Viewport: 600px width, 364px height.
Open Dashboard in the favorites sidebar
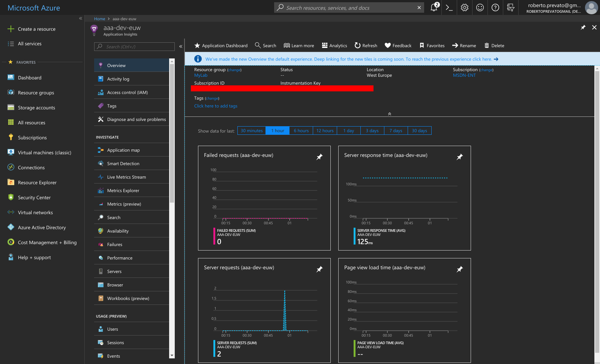tap(30, 78)
